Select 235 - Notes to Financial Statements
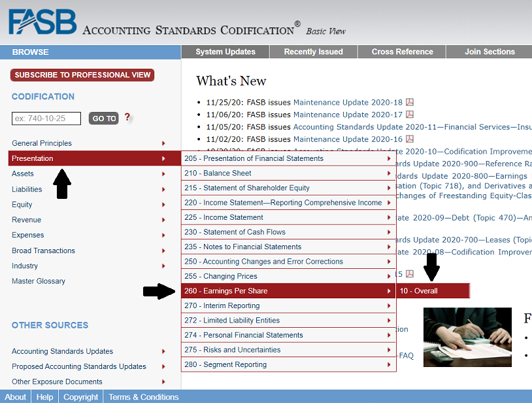Screen dimensions: 532x403 click(288, 247)
